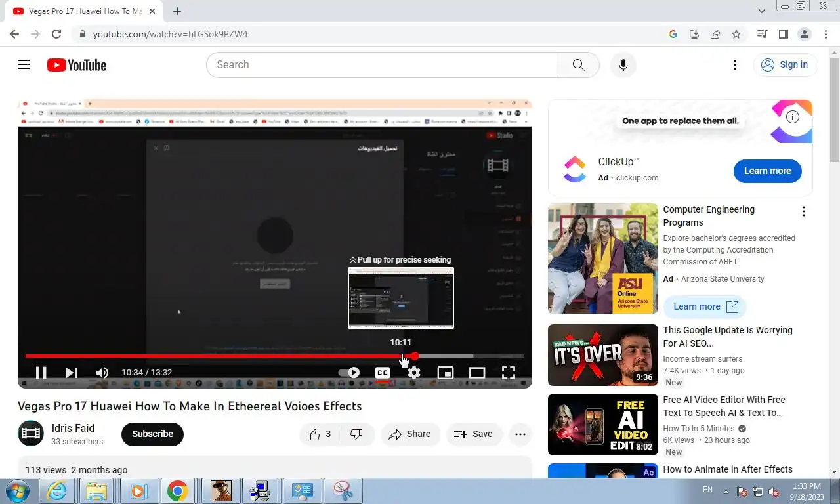The width and height of the screenshot is (840, 504).
Task: Open Chrome from the taskbar
Action: pos(177,491)
